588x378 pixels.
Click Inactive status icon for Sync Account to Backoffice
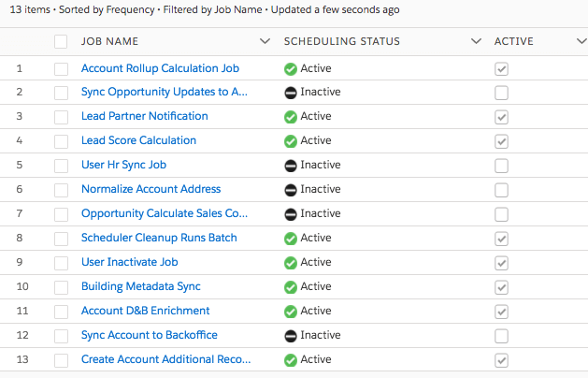click(x=291, y=336)
